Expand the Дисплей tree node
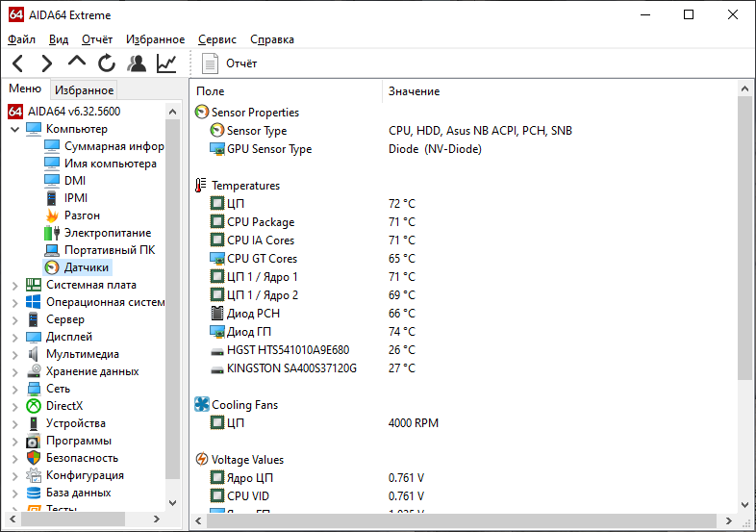Screen dimensions: 756x532 (15, 338)
